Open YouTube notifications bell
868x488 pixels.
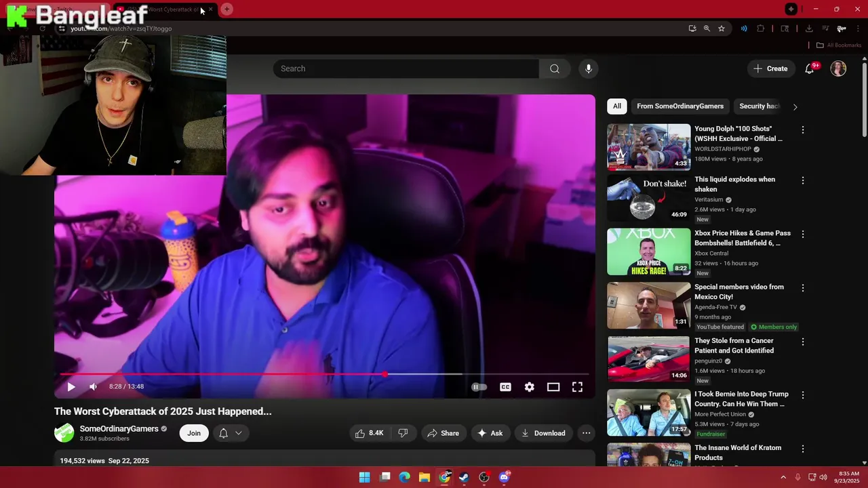(x=810, y=68)
